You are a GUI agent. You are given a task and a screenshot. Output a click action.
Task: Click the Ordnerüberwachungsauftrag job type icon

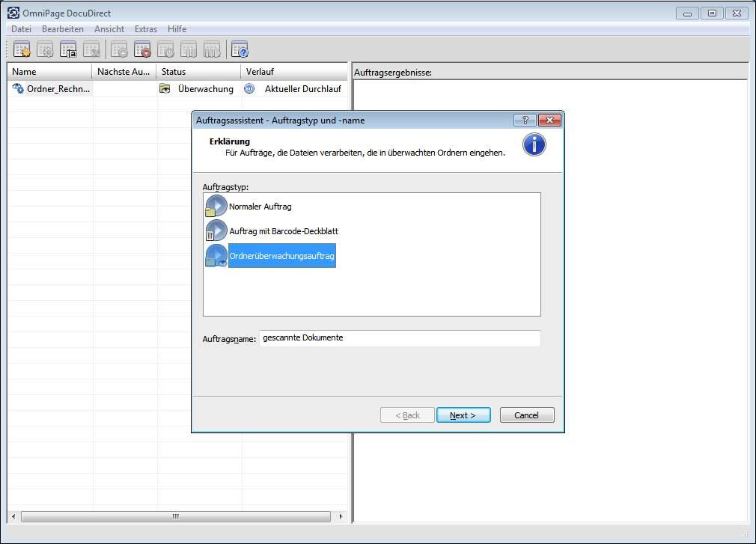[216, 255]
